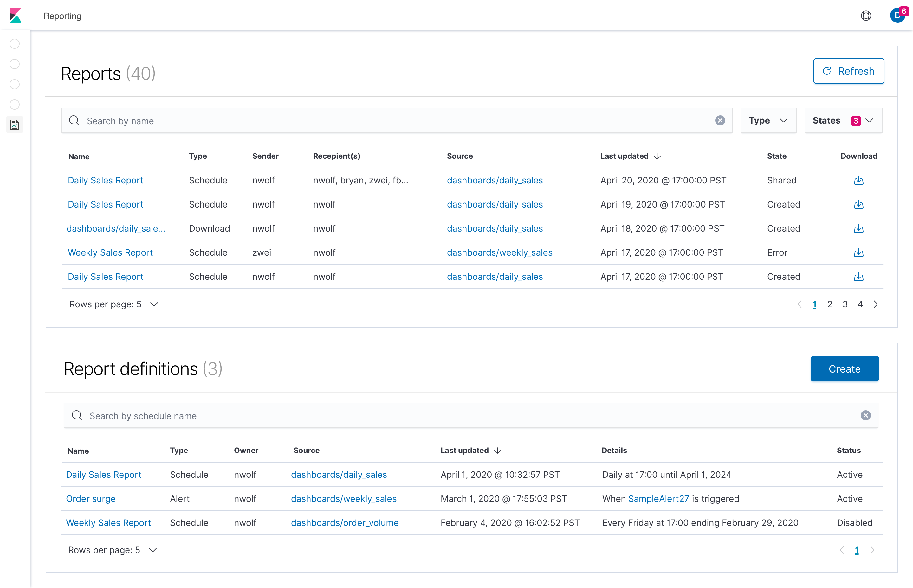Open the help lifebuoy icon
Viewport: 913px width, 588px height.
point(866,16)
